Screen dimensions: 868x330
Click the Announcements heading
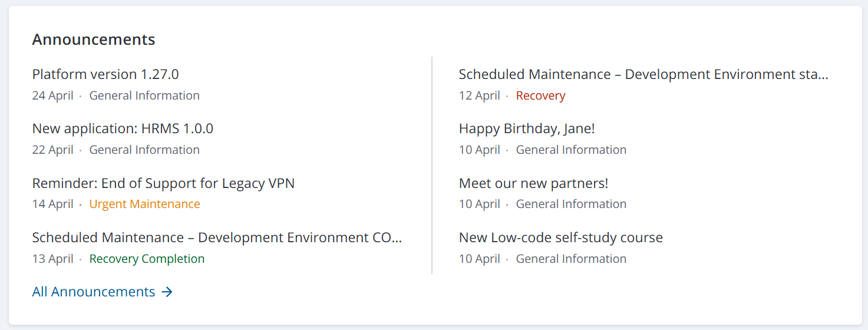94,39
